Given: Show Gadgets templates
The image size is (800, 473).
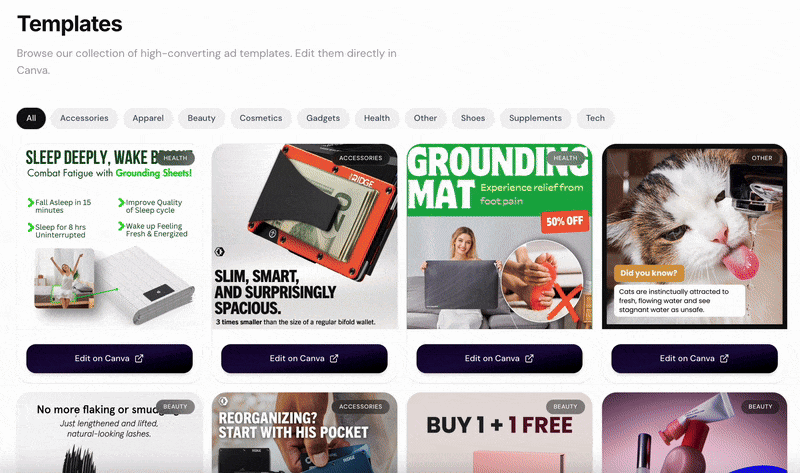Looking at the screenshot, I should pos(323,118).
